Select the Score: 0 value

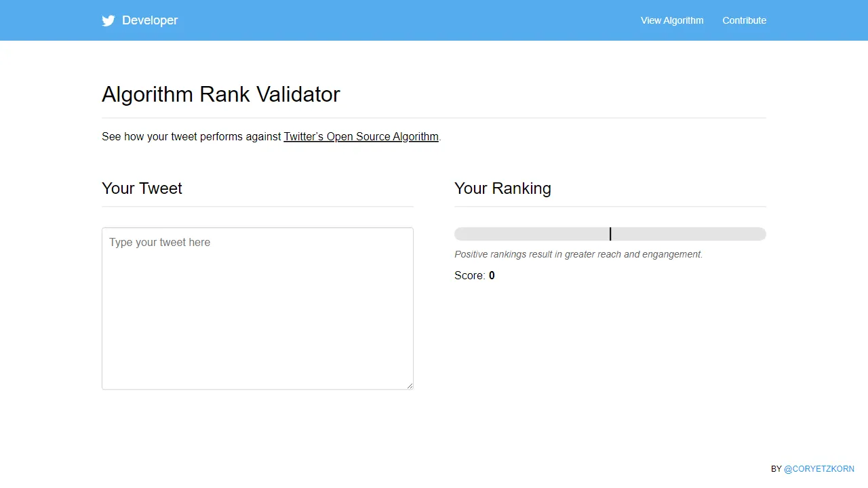pos(475,275)
